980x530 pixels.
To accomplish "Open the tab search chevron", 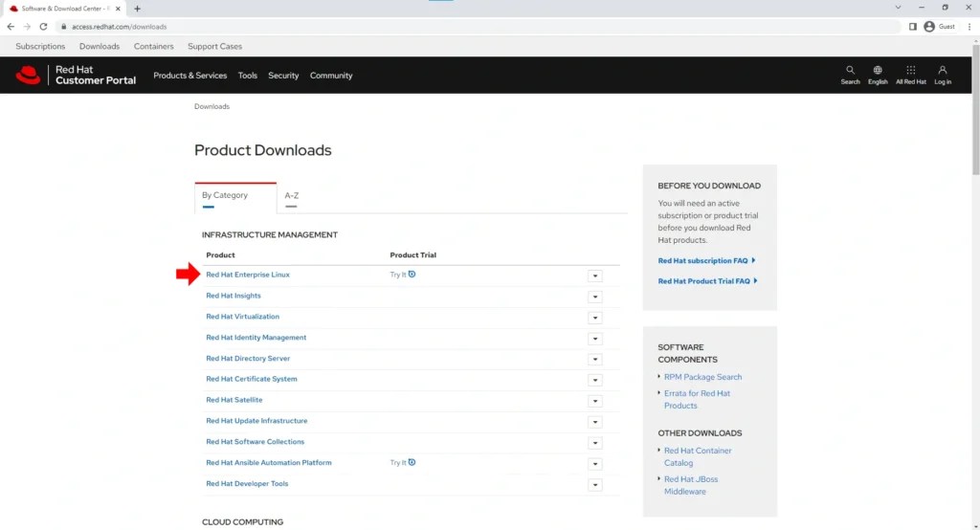I will (x=898, y=8).
